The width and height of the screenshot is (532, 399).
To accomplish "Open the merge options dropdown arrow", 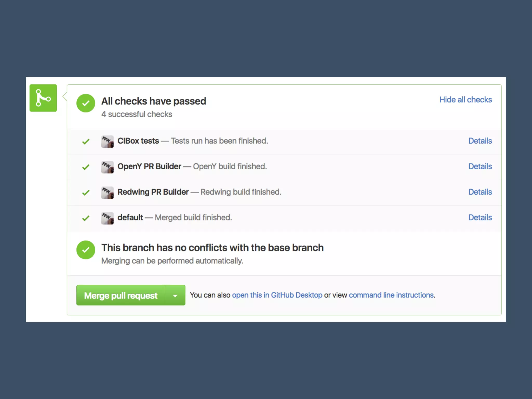I will pos(175,295).
